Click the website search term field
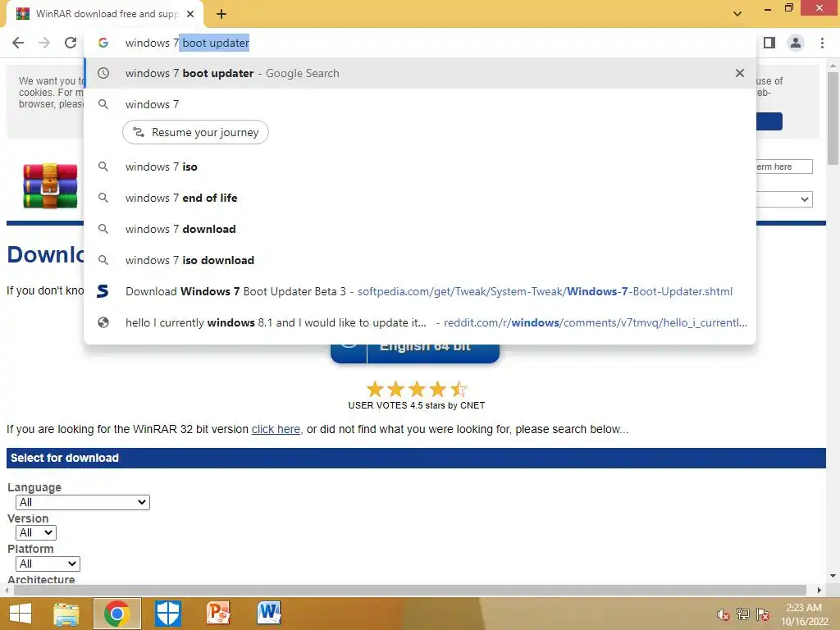Screen dimensions: 840x630 pyautogui.click(x=784, y=167)
